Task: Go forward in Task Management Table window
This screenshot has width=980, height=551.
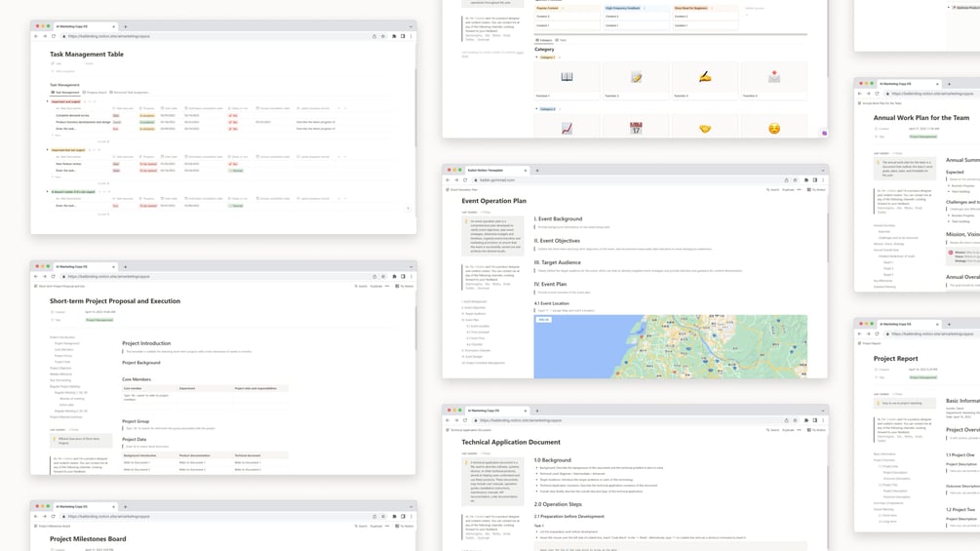Action: coord(45,36)
